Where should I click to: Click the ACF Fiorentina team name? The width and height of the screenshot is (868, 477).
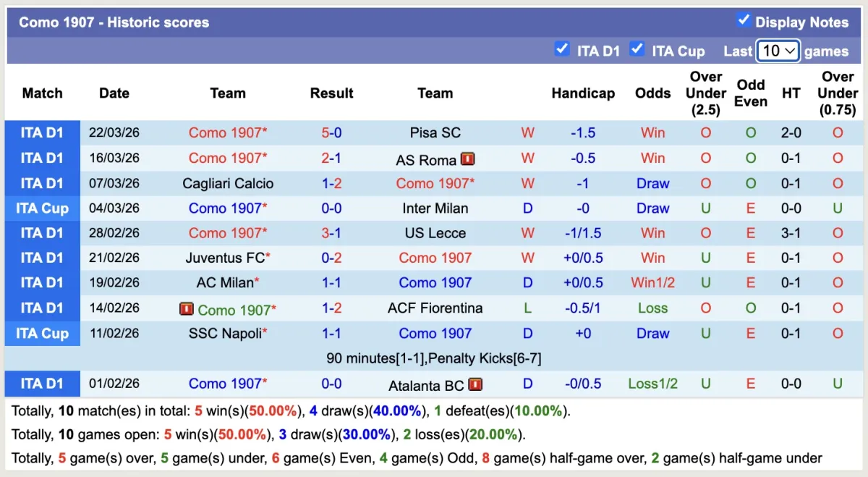point(435,308)
